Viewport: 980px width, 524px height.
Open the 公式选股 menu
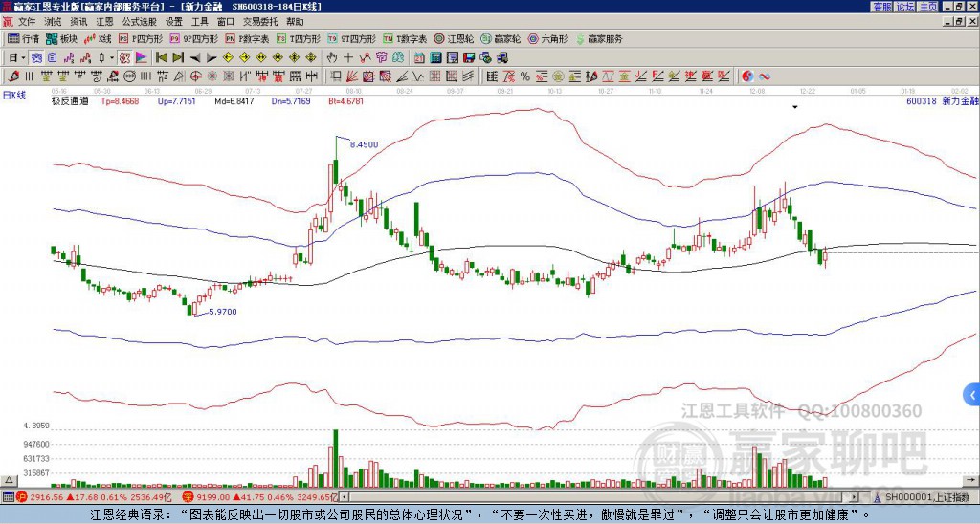(140, 22)
